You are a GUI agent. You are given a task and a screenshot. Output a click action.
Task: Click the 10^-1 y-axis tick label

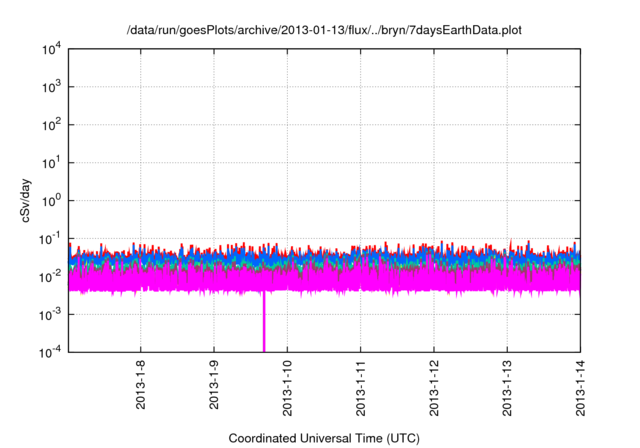click(50, 239)
